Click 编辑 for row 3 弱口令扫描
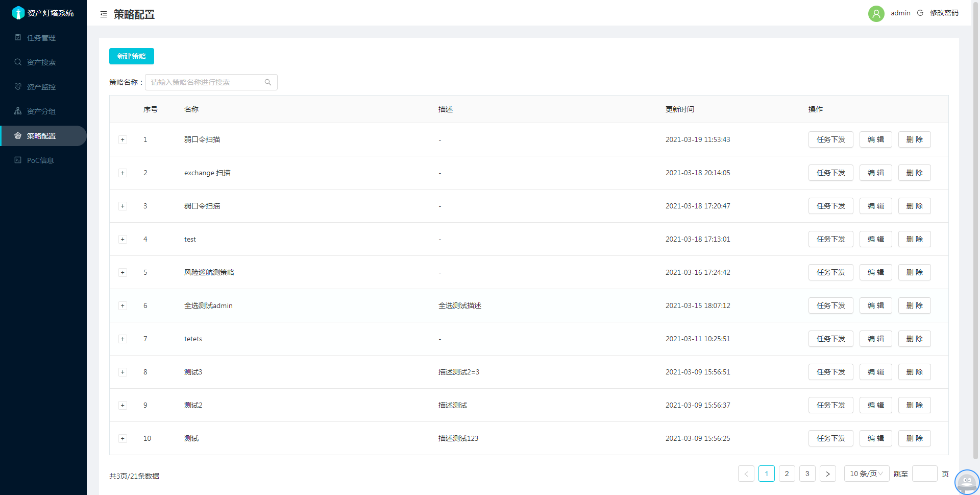 point(876,206)
